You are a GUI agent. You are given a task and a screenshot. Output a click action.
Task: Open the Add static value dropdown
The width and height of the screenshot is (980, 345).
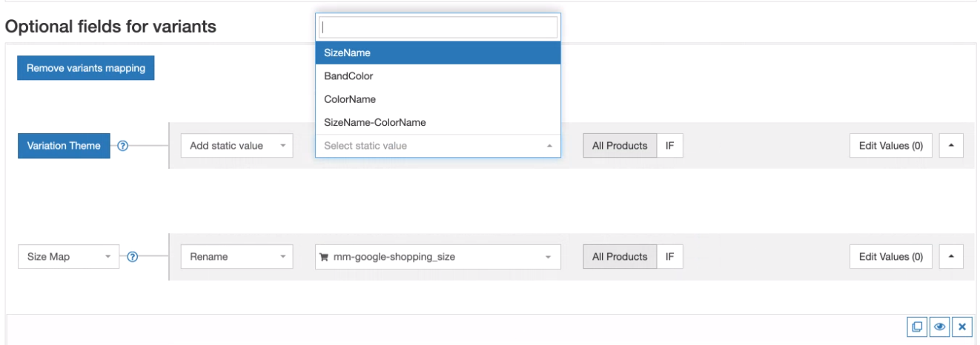click(237, 146)
